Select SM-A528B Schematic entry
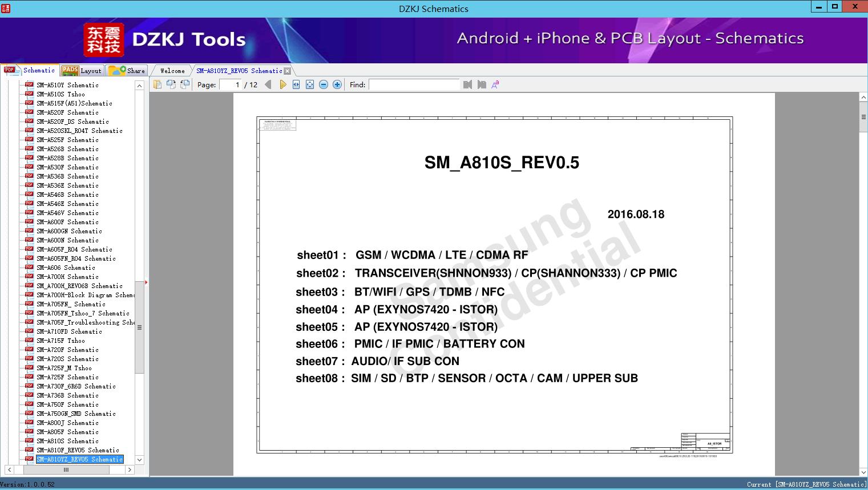The height and width of the screenshot is (490, 868). coord(67,158)
